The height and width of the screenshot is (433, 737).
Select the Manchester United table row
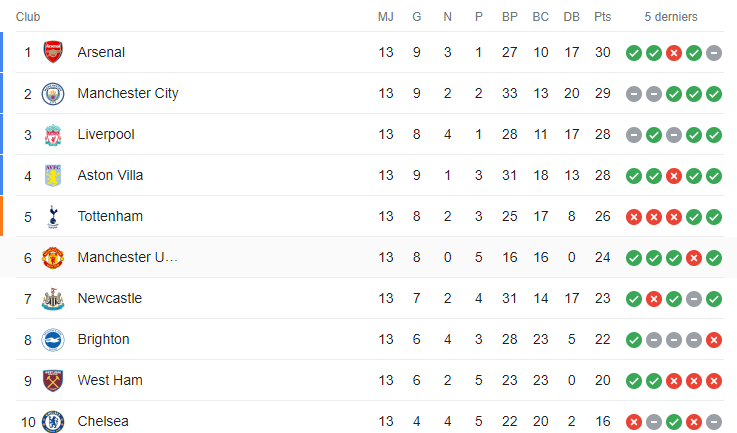pos(368,257)
